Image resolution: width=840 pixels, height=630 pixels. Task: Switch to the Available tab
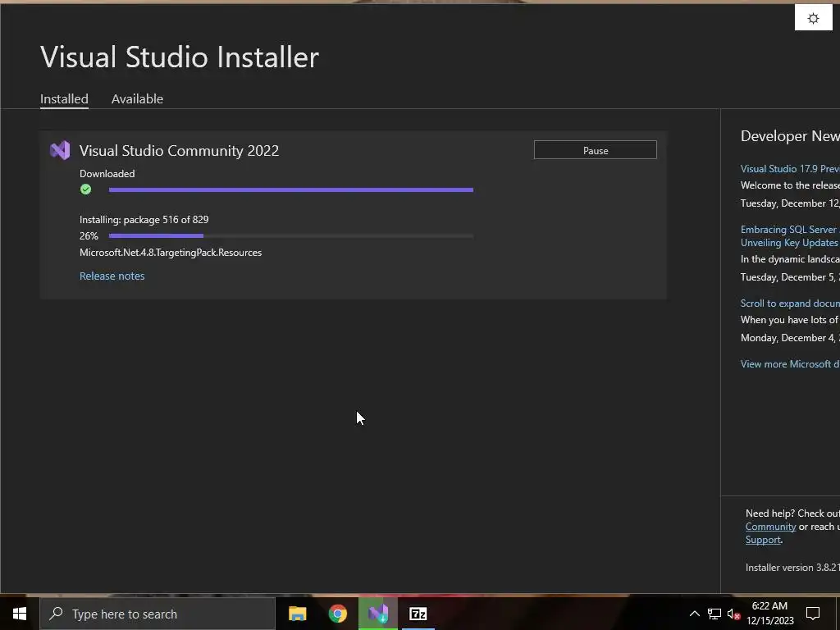point(137,98)
